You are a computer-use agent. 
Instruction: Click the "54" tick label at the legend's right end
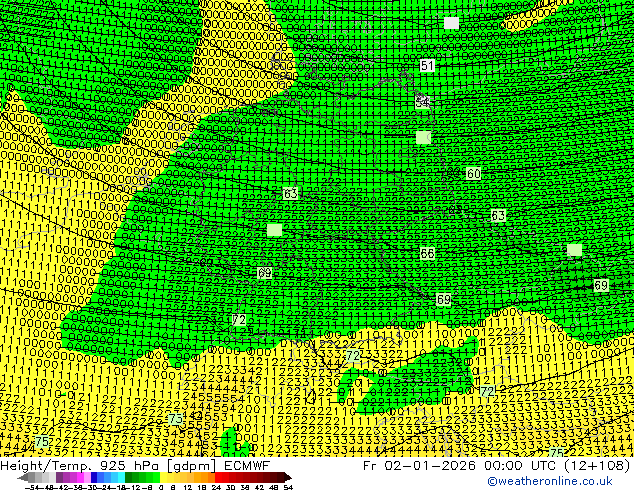(287, 487)
